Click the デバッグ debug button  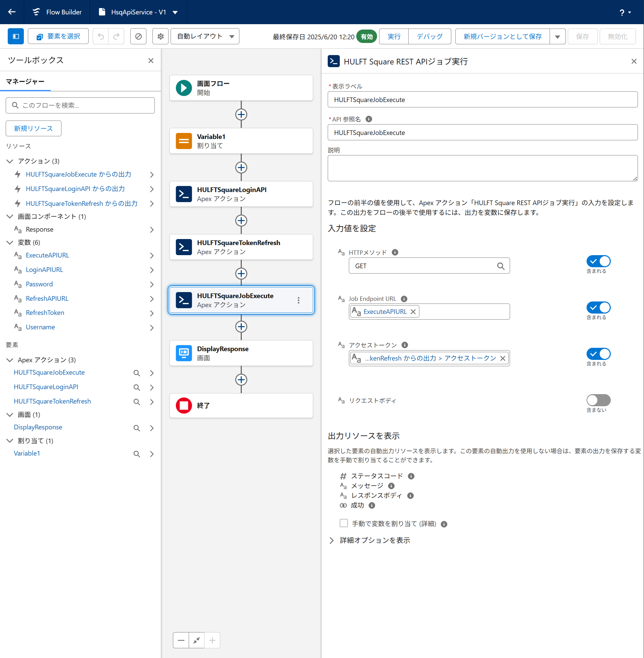coord(429,37)
